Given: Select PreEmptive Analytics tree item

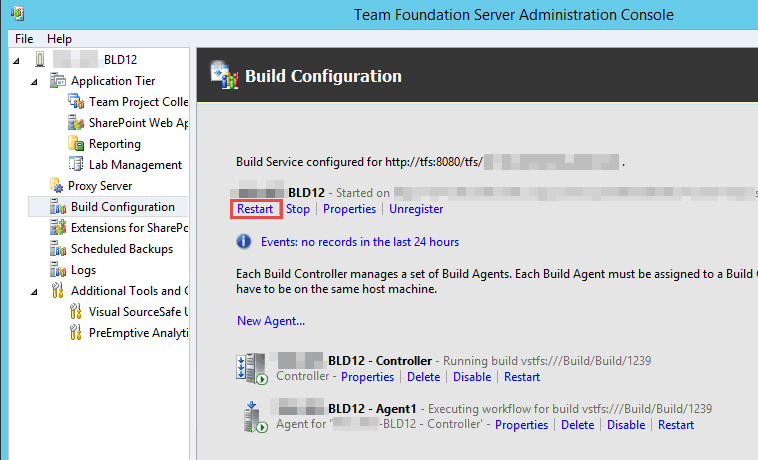Looking at the screenshot, I should (x=138, y=333).
